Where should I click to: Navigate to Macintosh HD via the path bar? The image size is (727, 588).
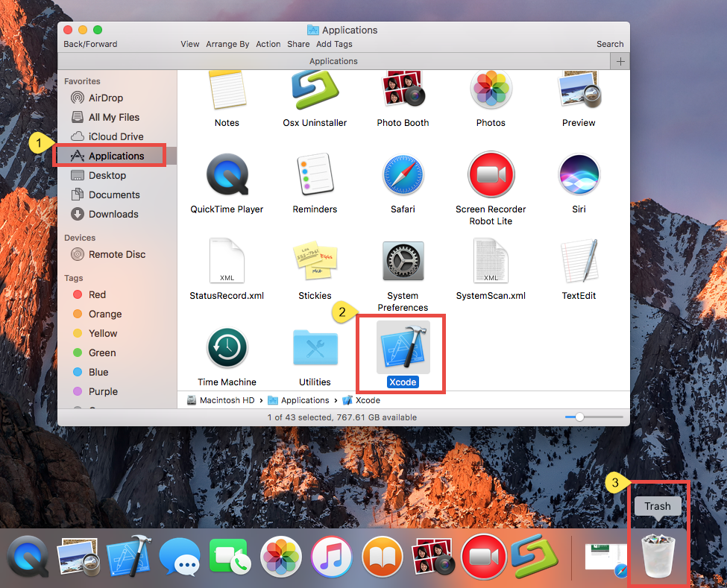pyautogui.click(x=221, y=400)
